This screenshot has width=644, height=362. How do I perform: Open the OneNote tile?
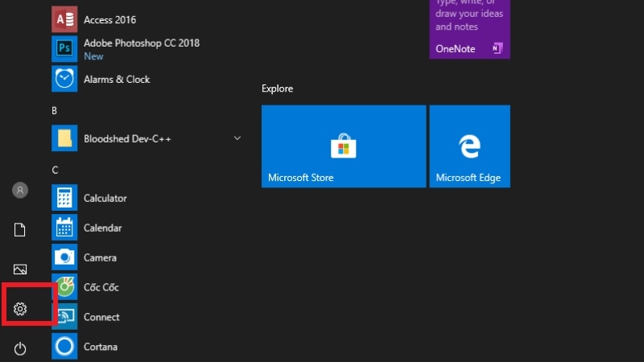click(x=470, y=29)
